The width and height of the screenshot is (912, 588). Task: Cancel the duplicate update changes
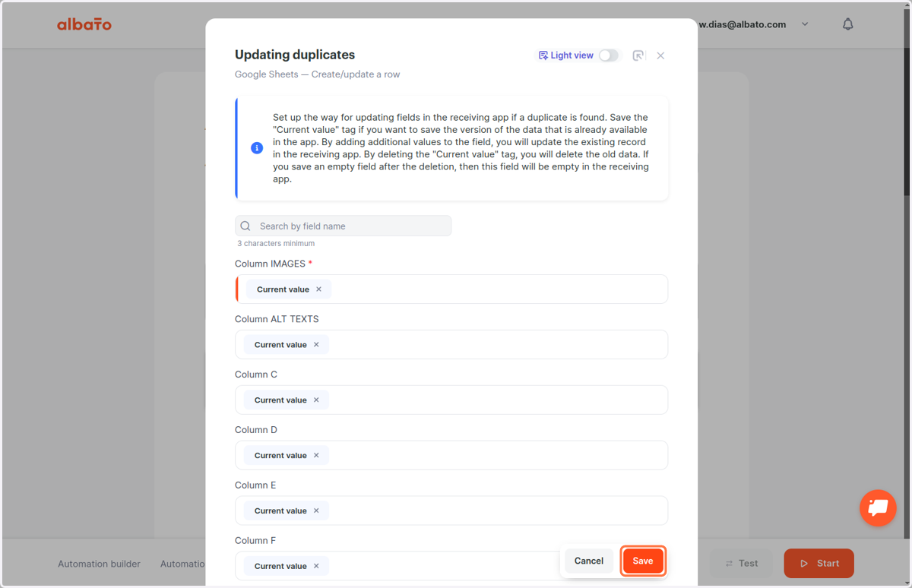click(x=588, y=561)
